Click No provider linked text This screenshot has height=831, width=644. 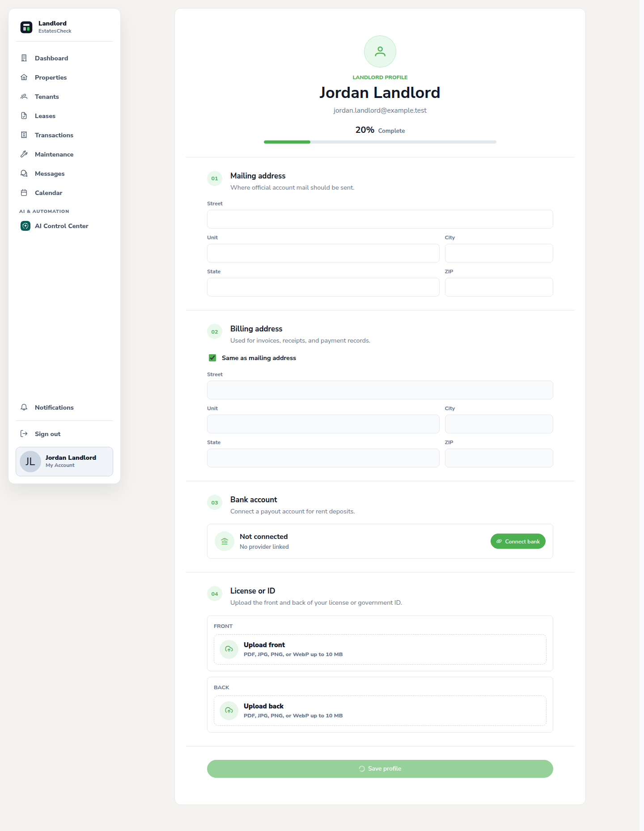pyautogui.click(x=264, y=547)
